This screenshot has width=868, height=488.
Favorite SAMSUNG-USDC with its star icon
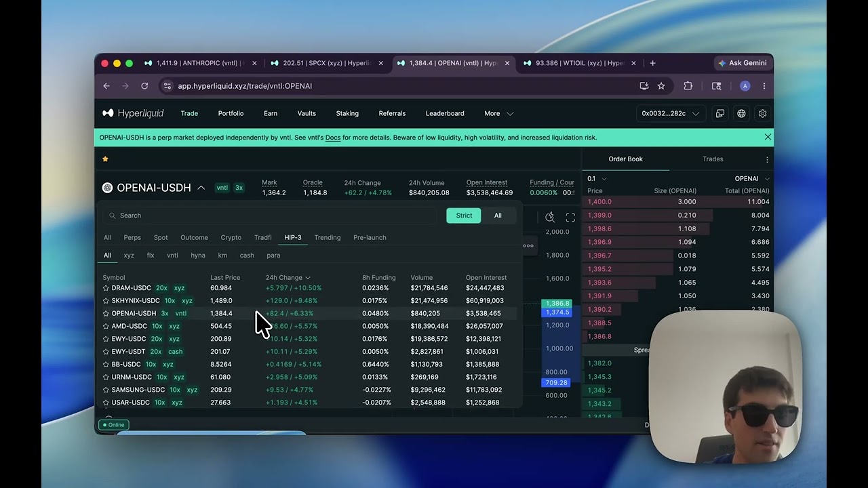click(x=106, y=390)
